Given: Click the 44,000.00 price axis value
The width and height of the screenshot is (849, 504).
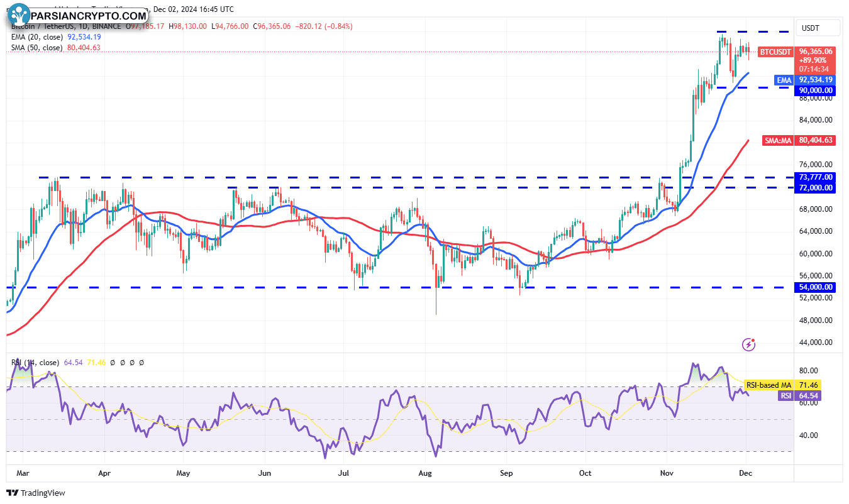Looking at the screenshot, I should click(x=816, y=343).
